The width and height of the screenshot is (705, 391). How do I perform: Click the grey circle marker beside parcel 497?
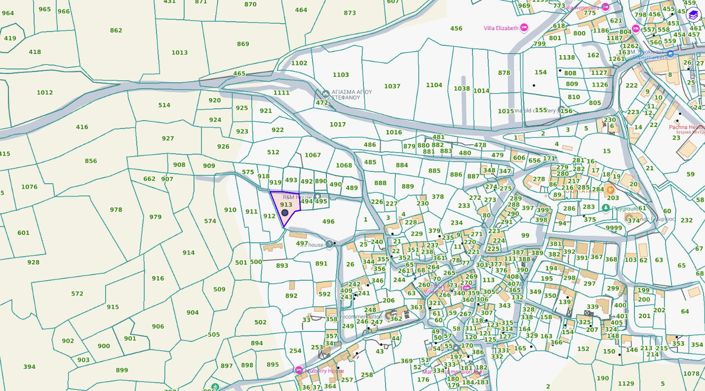(330, 244)
